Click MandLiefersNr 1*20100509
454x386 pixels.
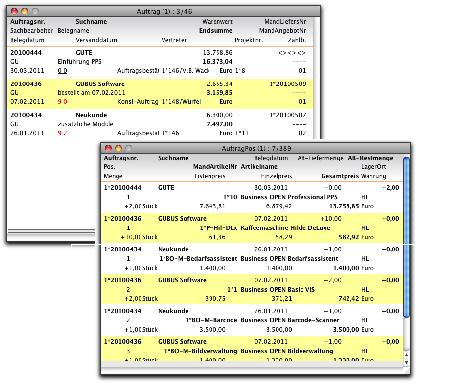coord(288,84)
